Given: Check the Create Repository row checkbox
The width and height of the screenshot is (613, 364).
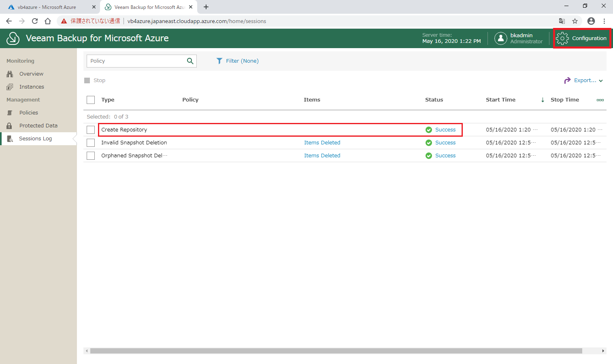Looking at the screenshot, I should click(x=91, y=130).
